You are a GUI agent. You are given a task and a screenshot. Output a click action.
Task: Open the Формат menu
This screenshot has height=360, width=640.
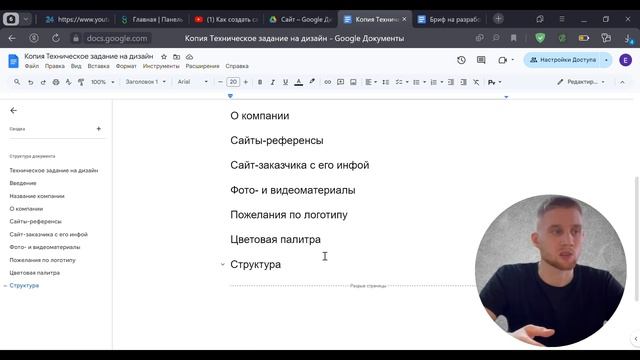(126, 66)
